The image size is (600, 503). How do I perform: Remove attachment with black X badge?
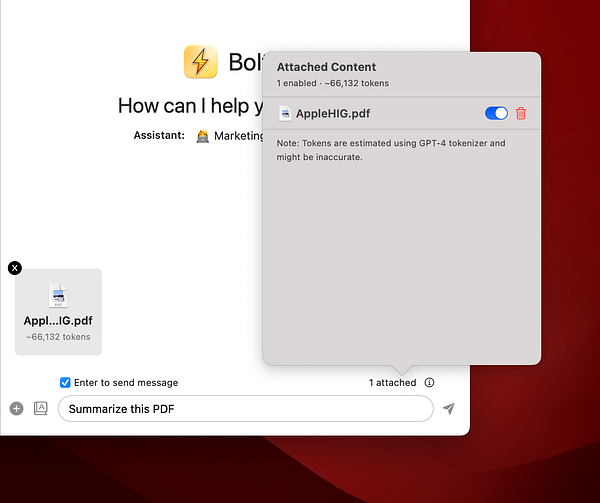point(15,268)
